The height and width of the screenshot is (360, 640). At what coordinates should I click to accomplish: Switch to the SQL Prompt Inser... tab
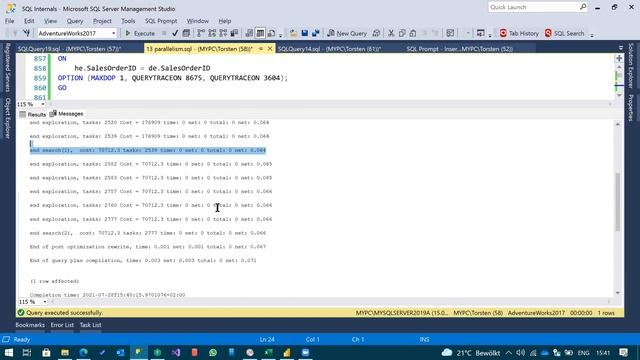pyautogui.click(x=459, y=49)
